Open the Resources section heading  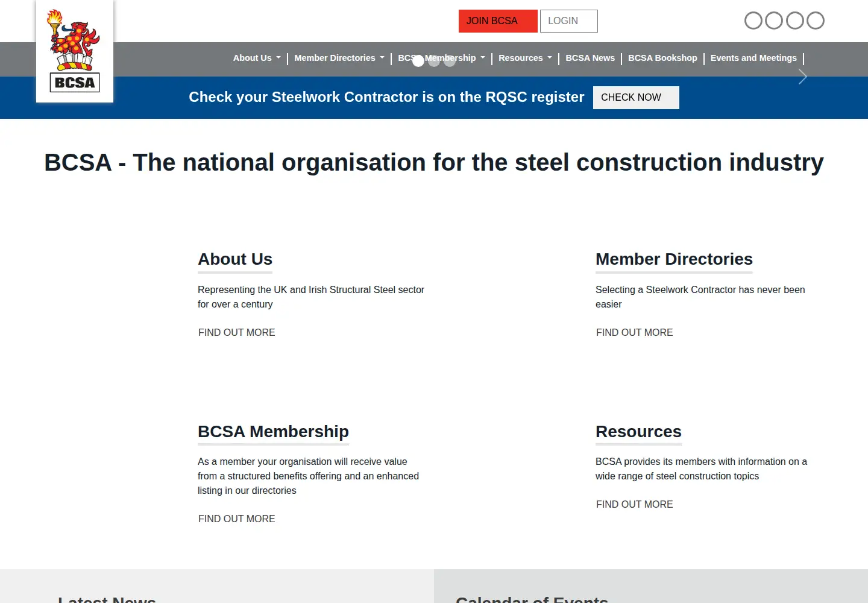click(x=638, y=432)
